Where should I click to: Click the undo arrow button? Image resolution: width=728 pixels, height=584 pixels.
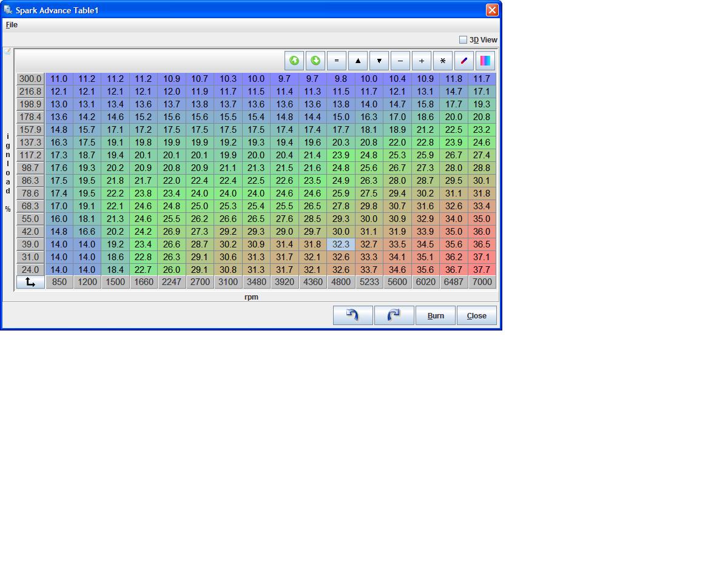pyautogui.click(x=353, y=315)
